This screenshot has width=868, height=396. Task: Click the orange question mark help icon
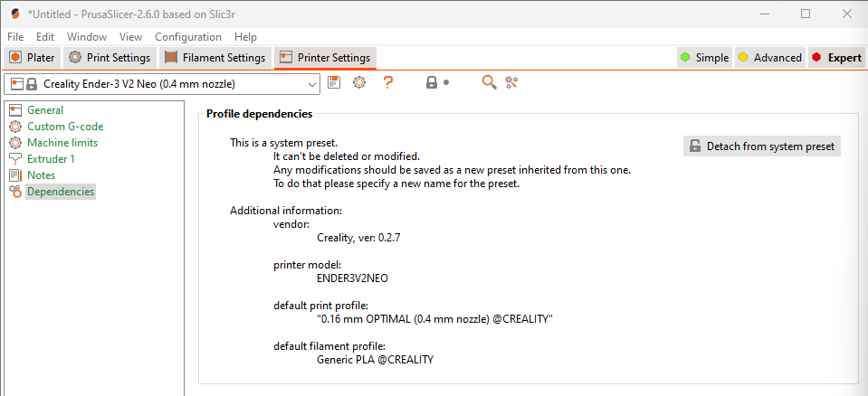pyautogui.click(x=388, y=82)
